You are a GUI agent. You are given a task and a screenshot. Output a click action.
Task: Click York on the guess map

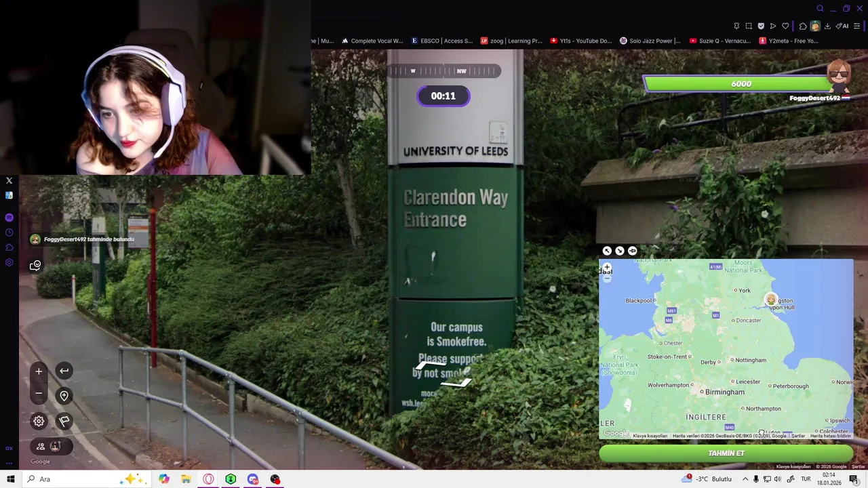pos(745,291)
